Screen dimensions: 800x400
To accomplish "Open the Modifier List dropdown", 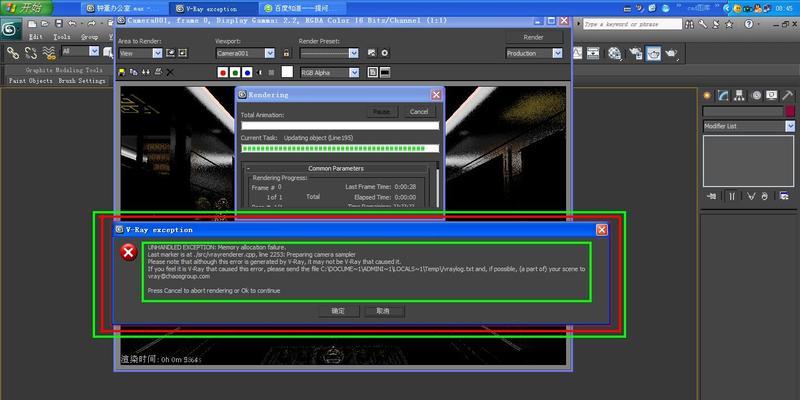I will (x=748, y=126).
